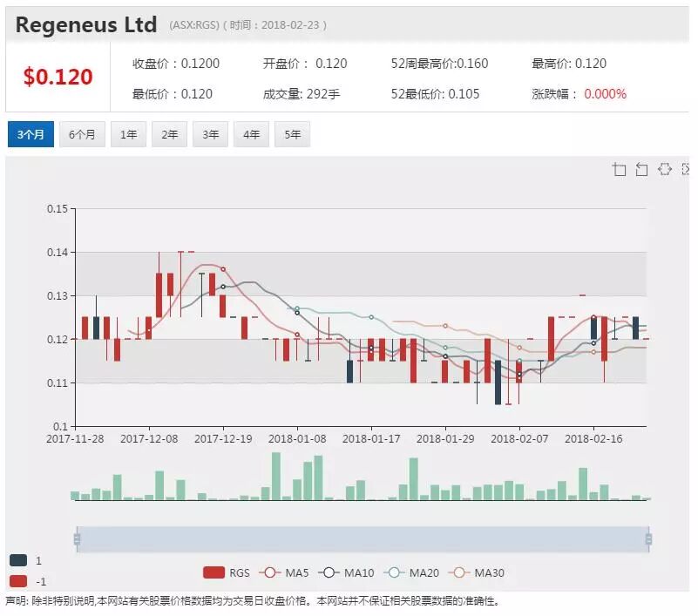This screenshot has height=616, width=698.
Task: Activate the area zoom tool icon
Action: coord(620,170)
